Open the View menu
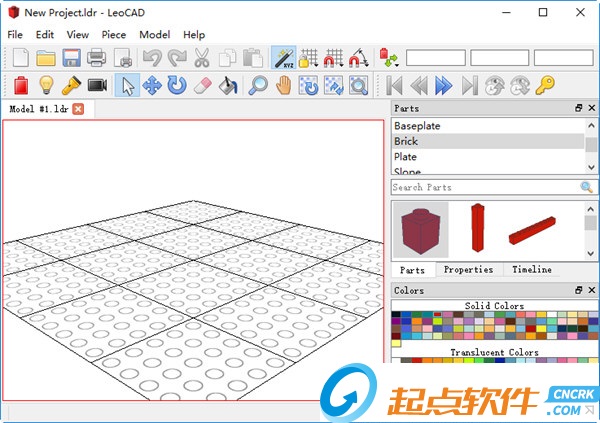 coord(78,35)
